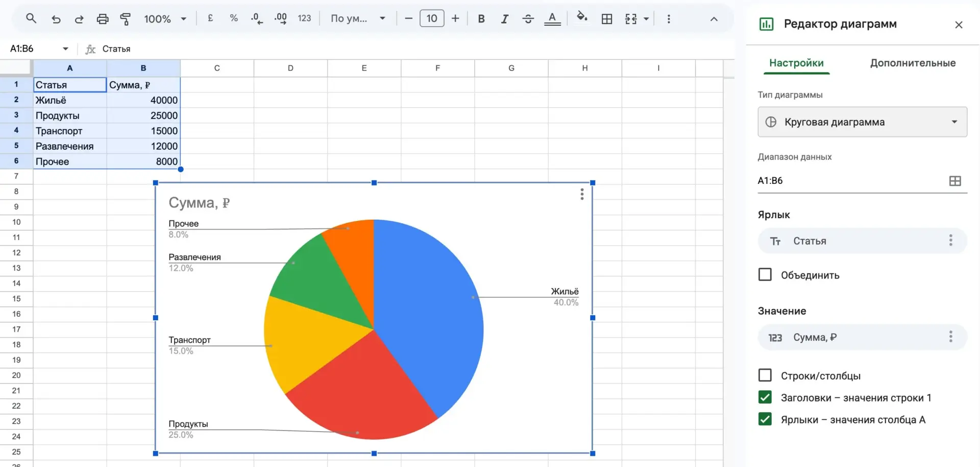
Task: Apply strikethrough formatting
Action: [x=528, y=19]
